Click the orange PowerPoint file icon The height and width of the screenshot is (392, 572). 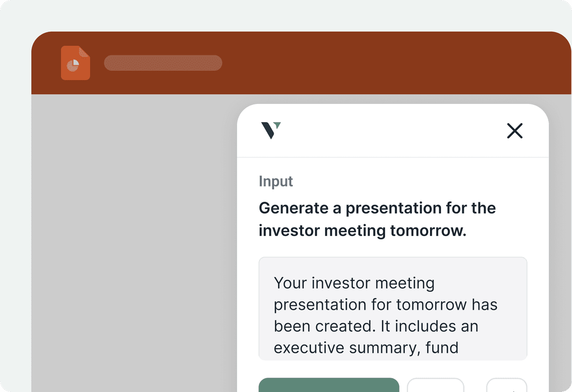pyautogui.click(x=75, y=63)
